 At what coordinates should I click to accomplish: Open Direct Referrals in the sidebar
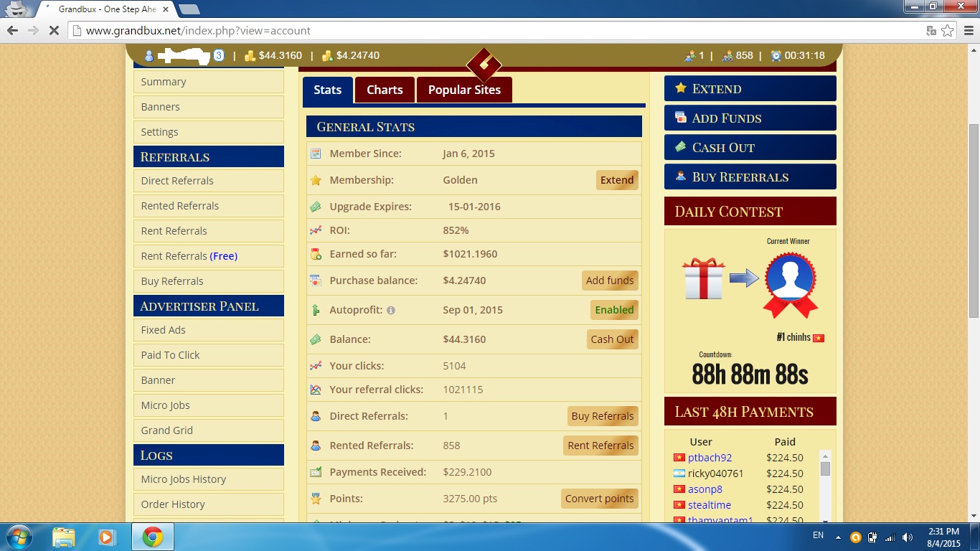click(209, 181)
